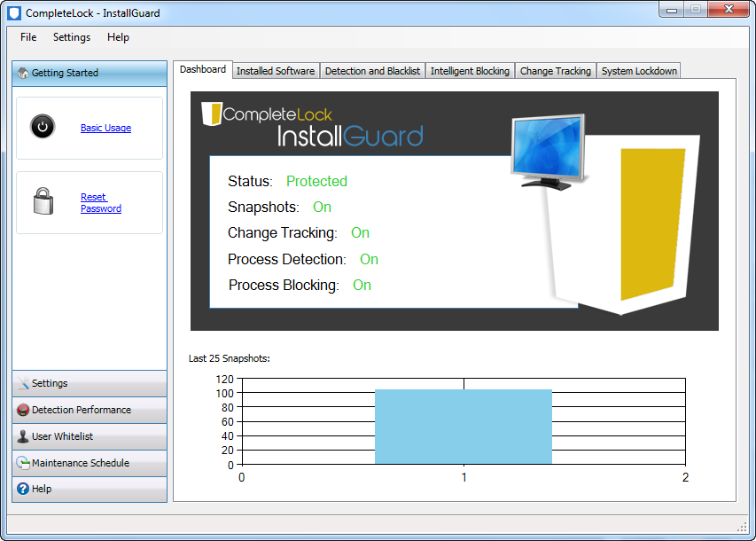Collapse the Getting Started panel header
This screenshot has height=541, width=756.
(x=90, y=74)
